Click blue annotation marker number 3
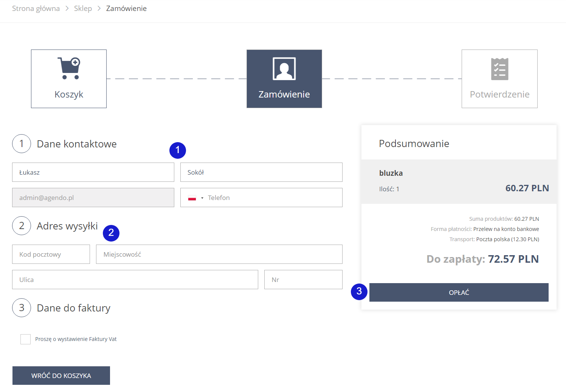Image resolution: width=566 pixels, height=392 pixels. [359, 291]
